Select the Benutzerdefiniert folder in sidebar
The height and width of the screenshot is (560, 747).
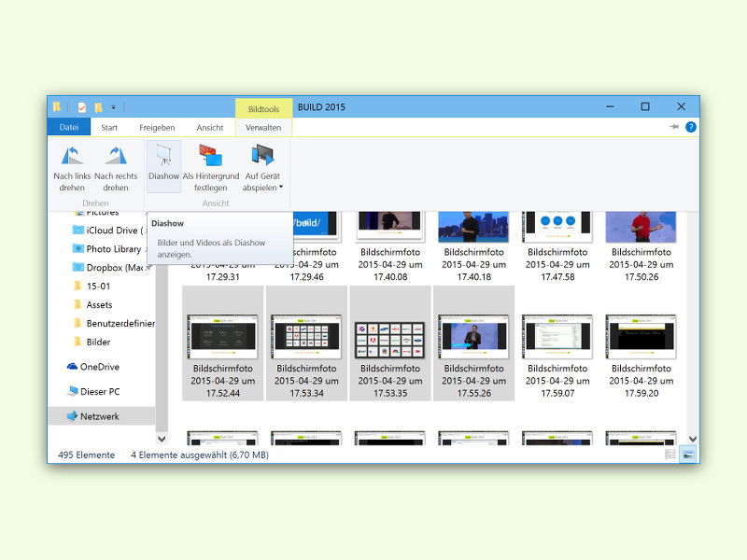tap(114, 323)
